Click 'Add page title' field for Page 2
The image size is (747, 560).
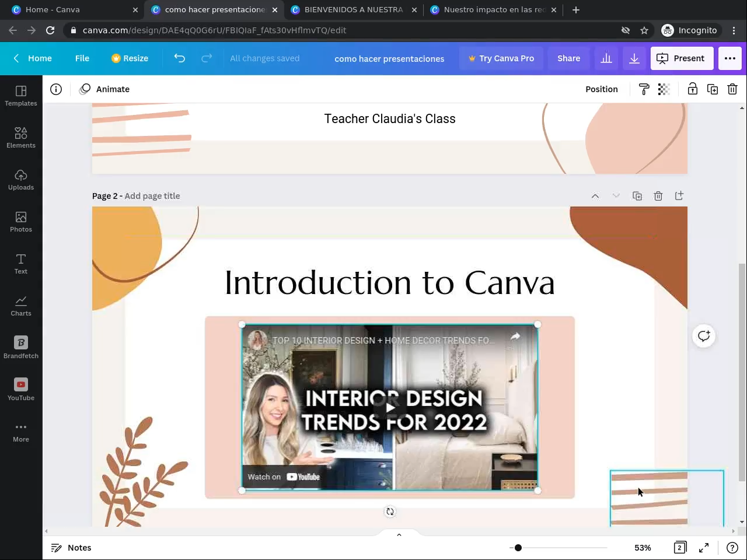point(152,196)
